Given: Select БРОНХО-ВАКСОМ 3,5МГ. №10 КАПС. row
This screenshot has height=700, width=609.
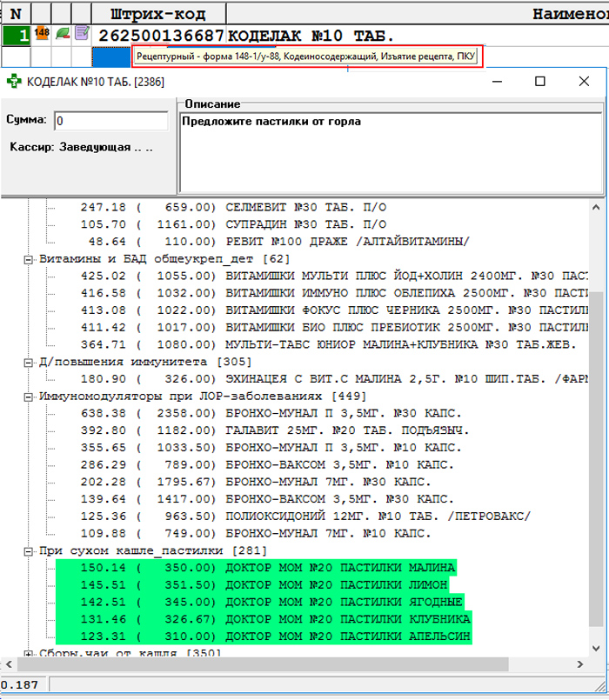Looking at the screenshot, I should [x=267, y=465].
